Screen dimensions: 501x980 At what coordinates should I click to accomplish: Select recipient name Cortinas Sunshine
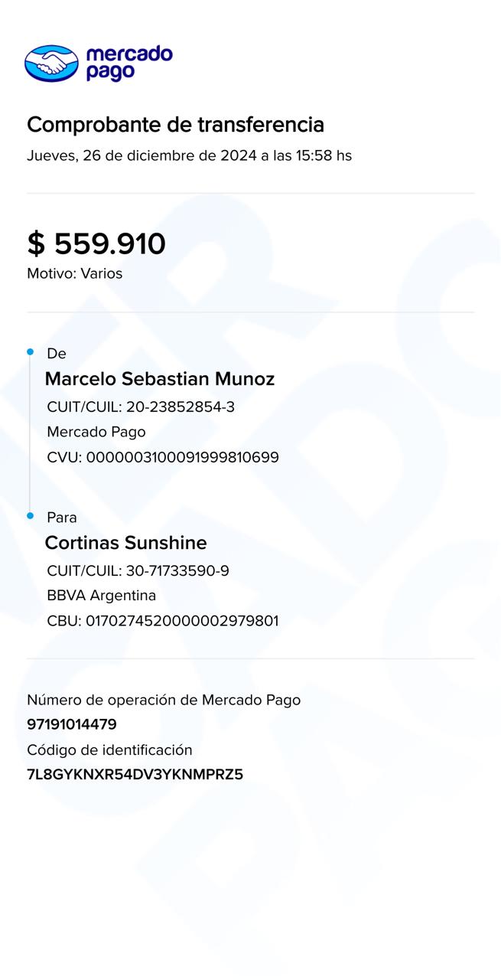click(125, 543)
